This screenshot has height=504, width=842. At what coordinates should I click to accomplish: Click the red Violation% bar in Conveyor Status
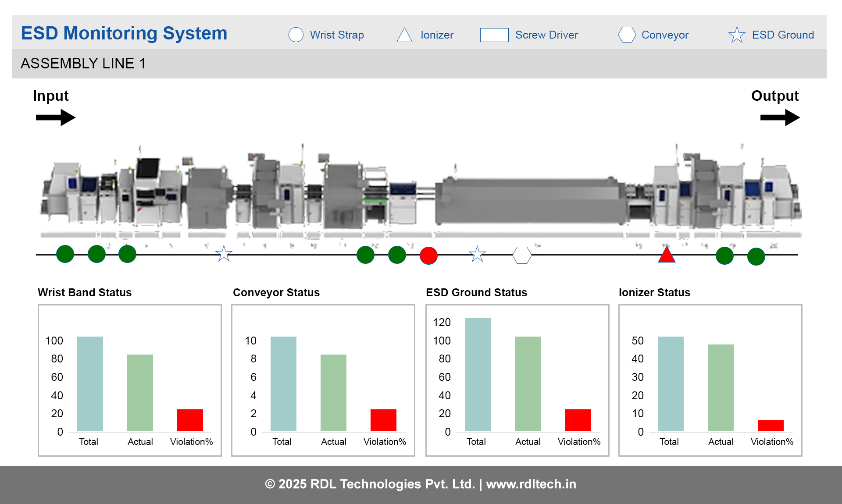(x=383, y=420)
